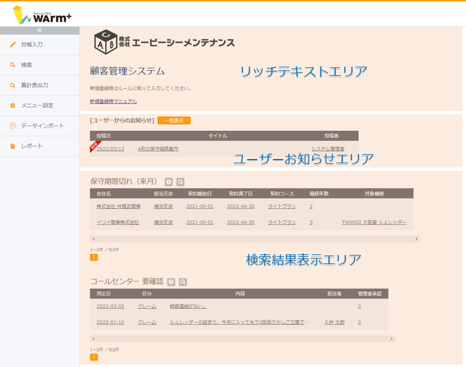
Task: Click the 内容 column header
Action: pyautogui.click(x=240, y=294)
